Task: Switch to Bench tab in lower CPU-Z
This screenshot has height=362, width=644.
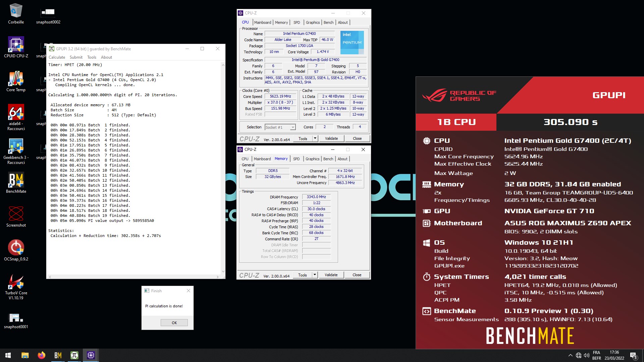Action: click(328, 159)
